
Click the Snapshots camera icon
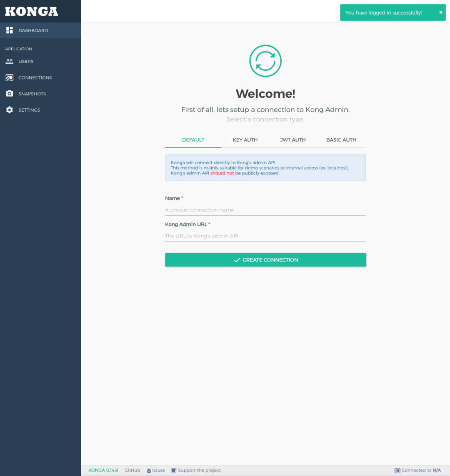pos(10,94)
